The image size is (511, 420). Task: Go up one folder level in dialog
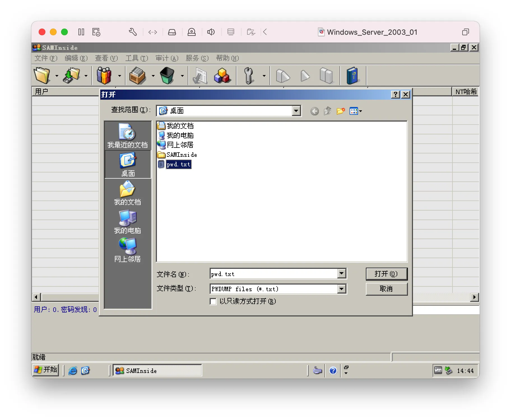pos(327,111)
